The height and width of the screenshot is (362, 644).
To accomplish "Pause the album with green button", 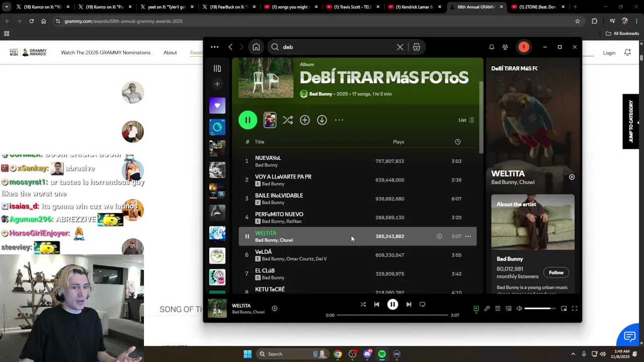I will (x=248, y=120).
